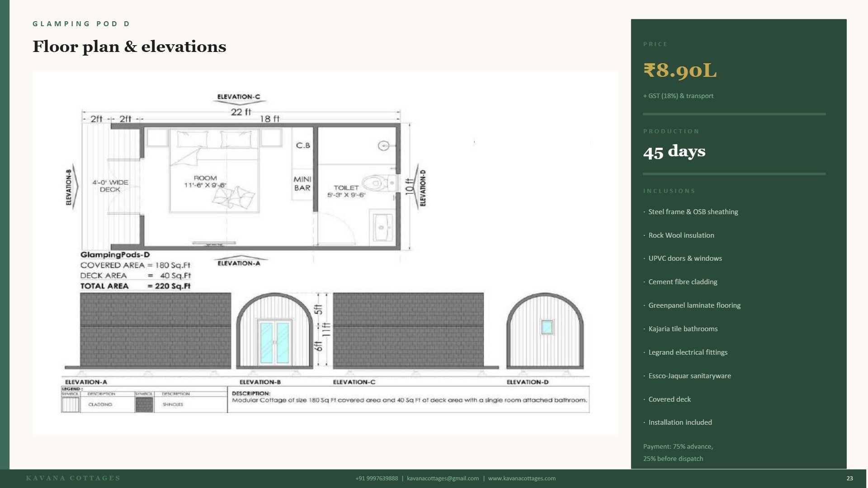Select 'Essco-Jaquar sanitaryware' item
The height and width of the screenshot is (488, 868).
[689, 376]
